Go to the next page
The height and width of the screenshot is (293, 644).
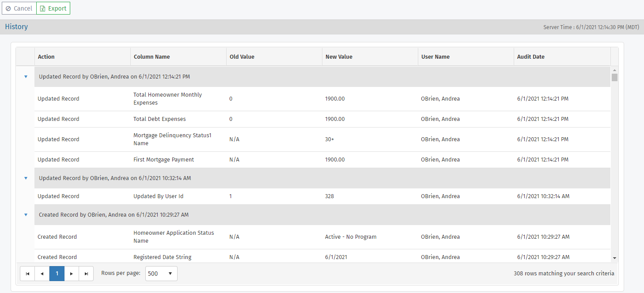(72, 274)
